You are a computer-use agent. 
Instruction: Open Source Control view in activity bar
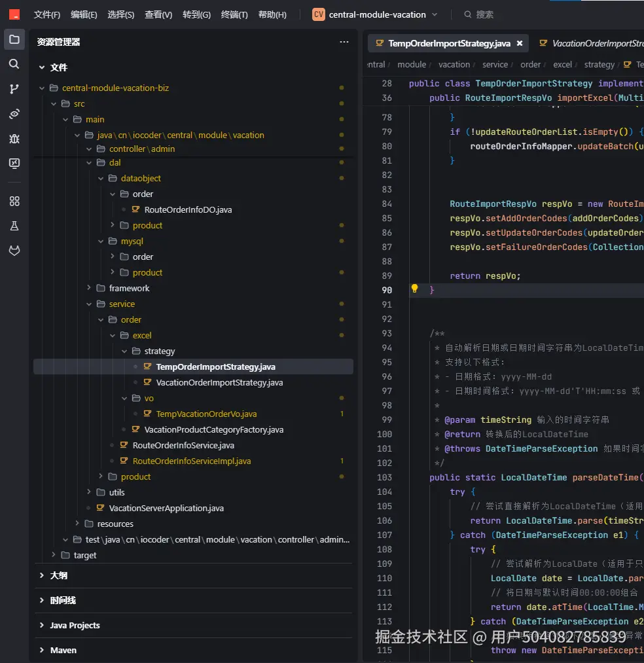click(x=14, y=89)
